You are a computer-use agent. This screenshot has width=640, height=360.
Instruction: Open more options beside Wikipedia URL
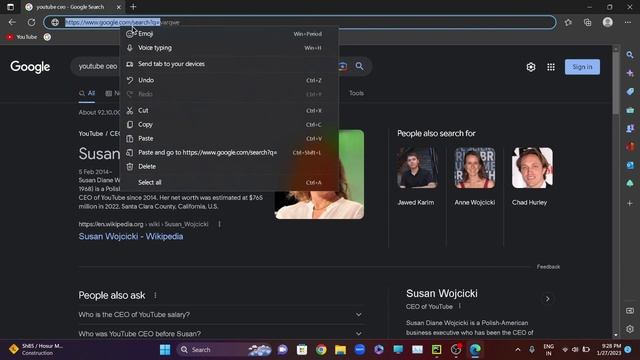coord(220,224)
